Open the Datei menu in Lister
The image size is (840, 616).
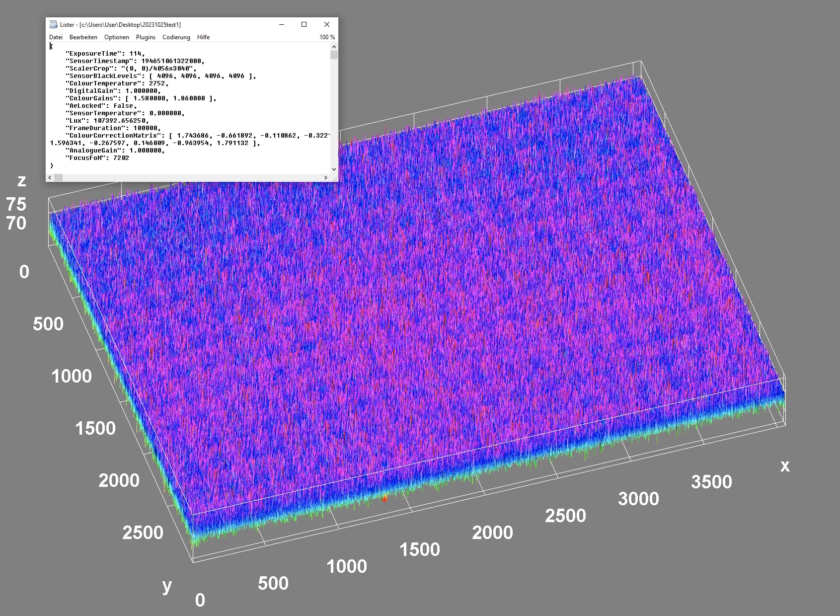[56, 37]
